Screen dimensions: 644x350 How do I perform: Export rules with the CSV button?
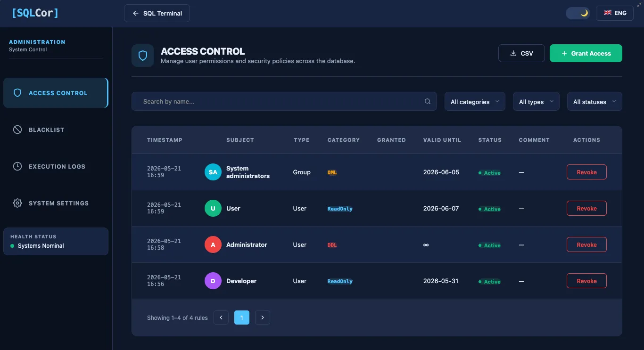tap(521, 53)
